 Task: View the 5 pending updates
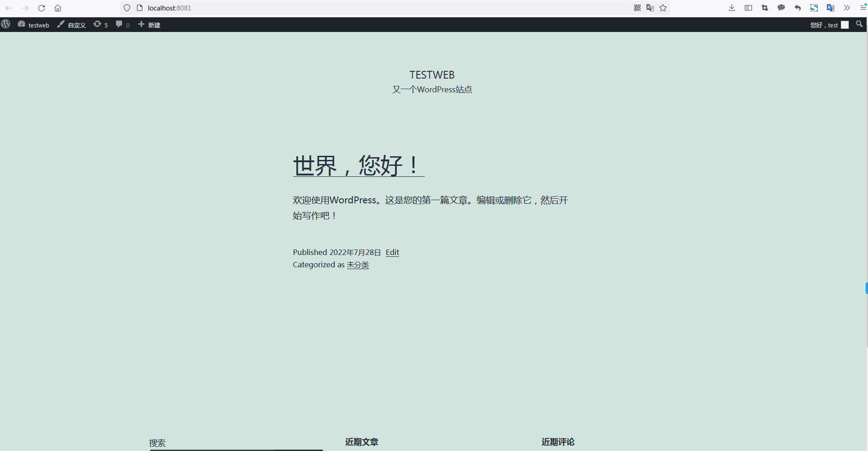pos(100,25)
